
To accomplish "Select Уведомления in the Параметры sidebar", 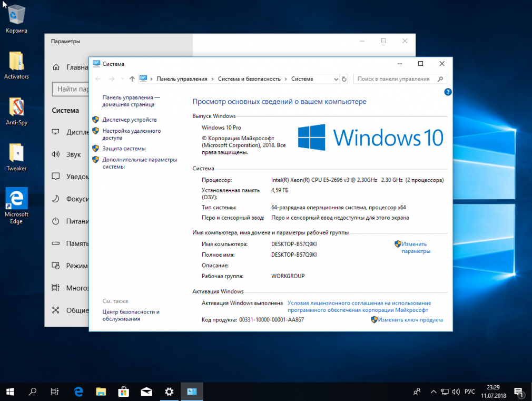I will [70, 177].
